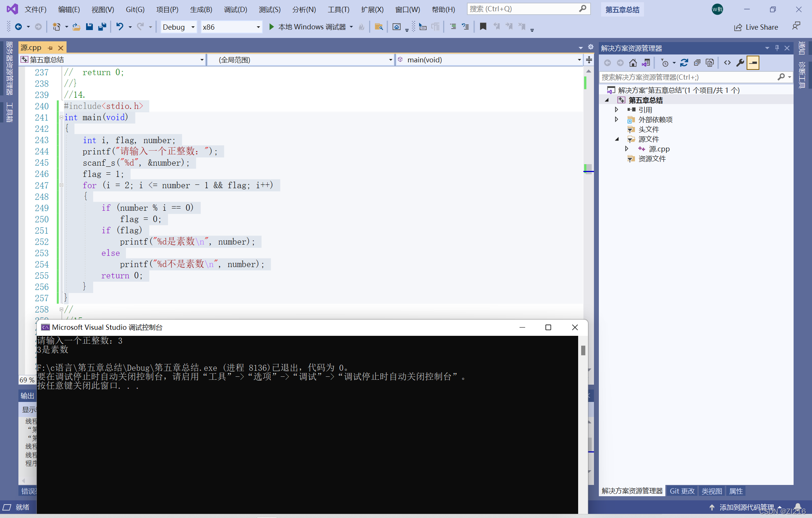Switch to the Git 更改 tab
This screenshot has width=812, height=518.
(682, 491)
